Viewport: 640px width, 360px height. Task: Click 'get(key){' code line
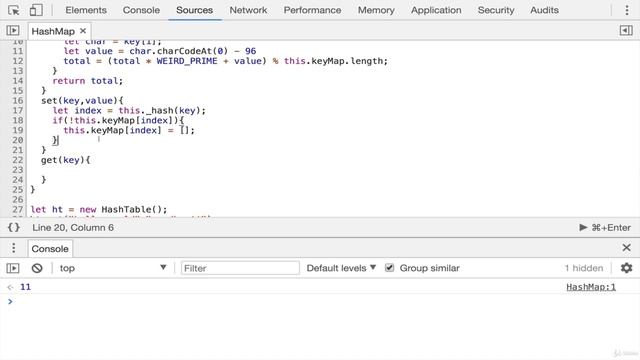[x=65, y=160]
